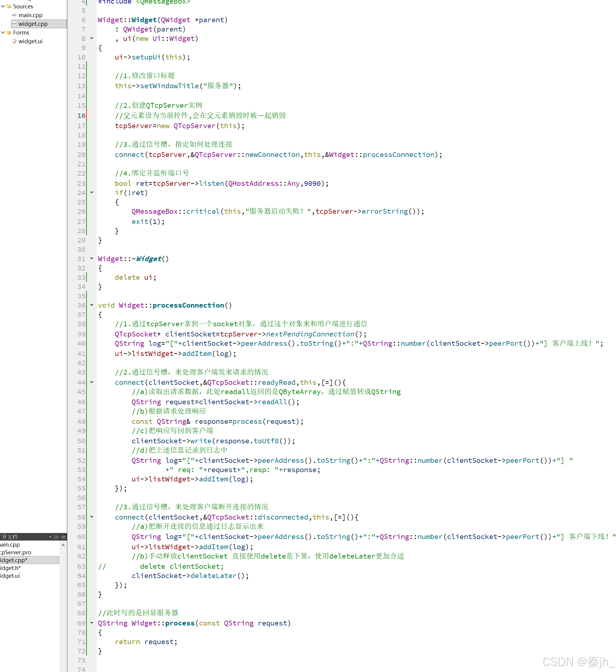Fold the disconnected lambda at line 58
616x672 pixels.
tap(92, 517)
